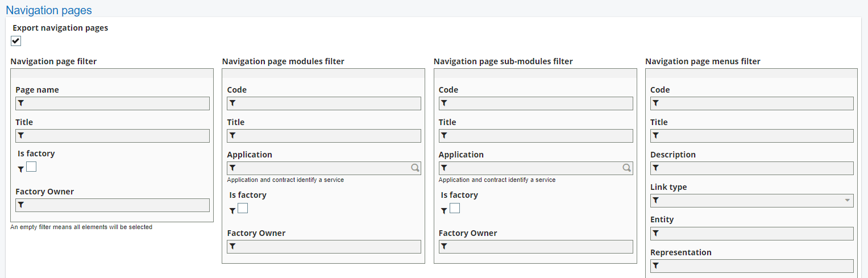Open the Link type dropdown
The height and width of the screenshot is (278, 868).
coord(751,201)
